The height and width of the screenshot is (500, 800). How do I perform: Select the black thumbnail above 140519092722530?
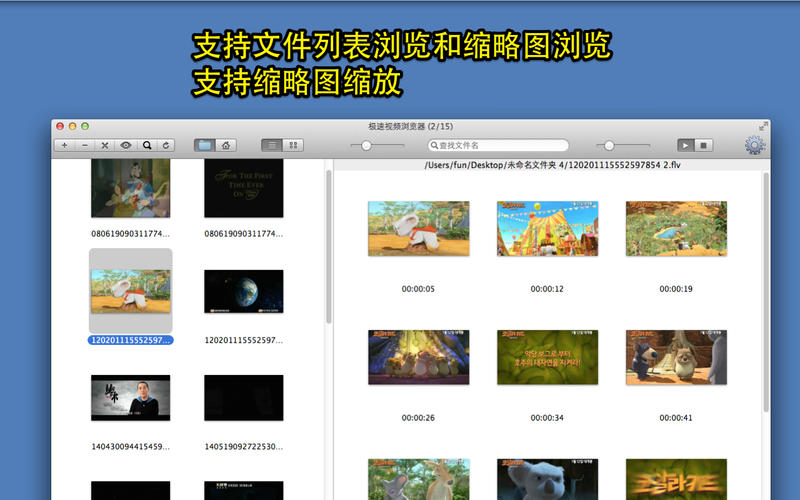[x=244, y=398]
